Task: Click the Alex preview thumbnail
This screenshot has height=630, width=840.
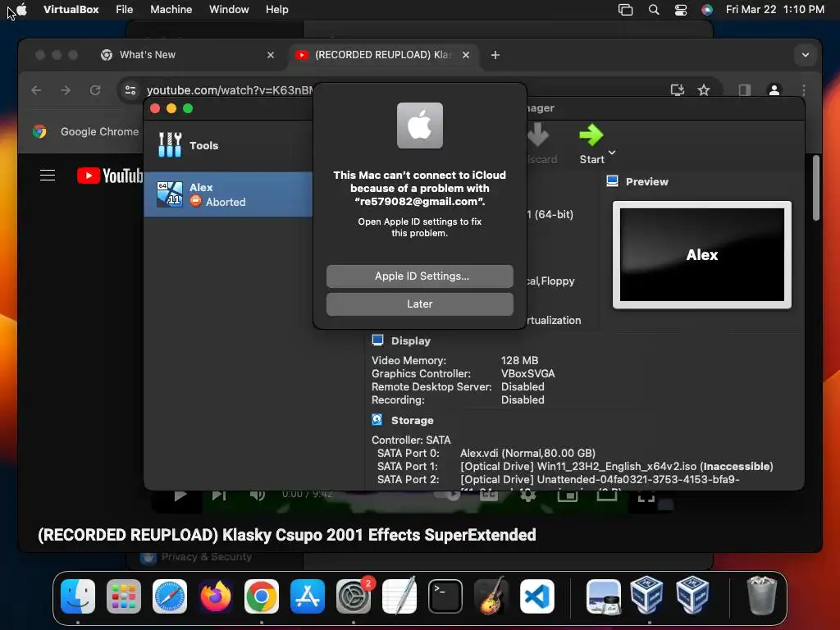Action: (x=702, y=255)
